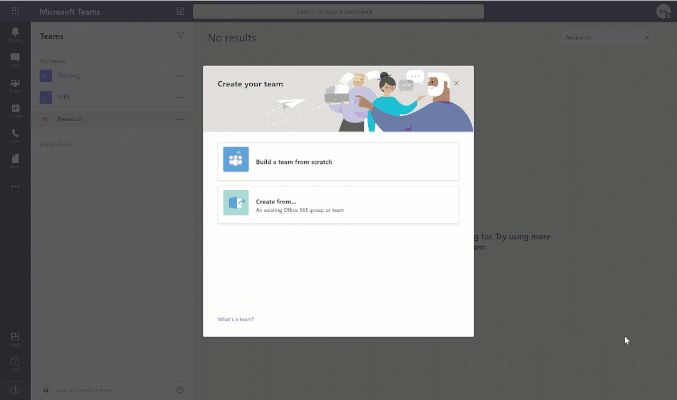Close the Create your team dialog

[x=456, y=83]
